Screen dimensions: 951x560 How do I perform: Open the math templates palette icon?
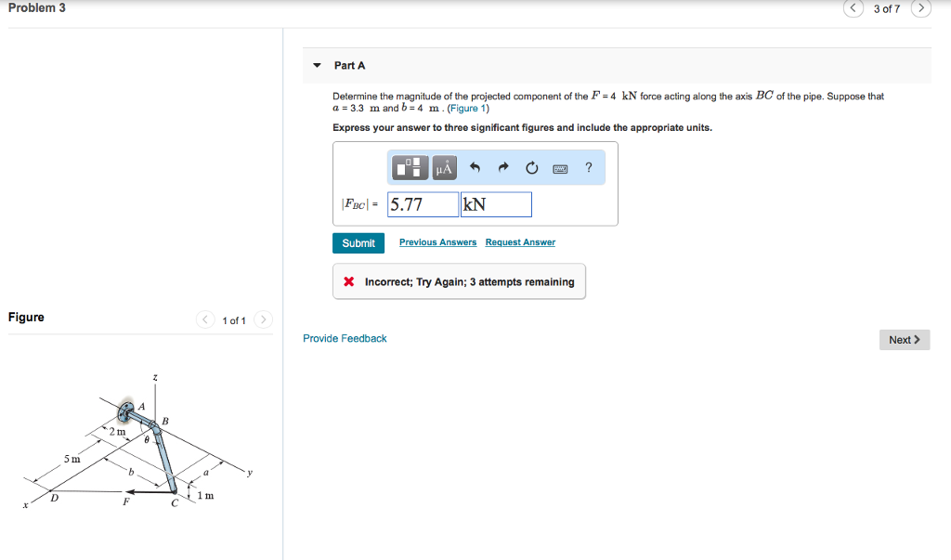410,167
